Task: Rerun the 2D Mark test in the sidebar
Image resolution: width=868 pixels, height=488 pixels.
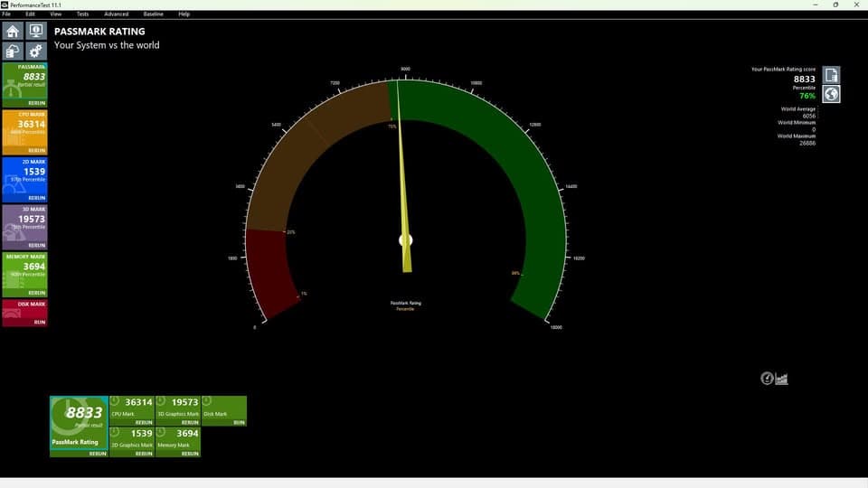Action: [36, 198]
